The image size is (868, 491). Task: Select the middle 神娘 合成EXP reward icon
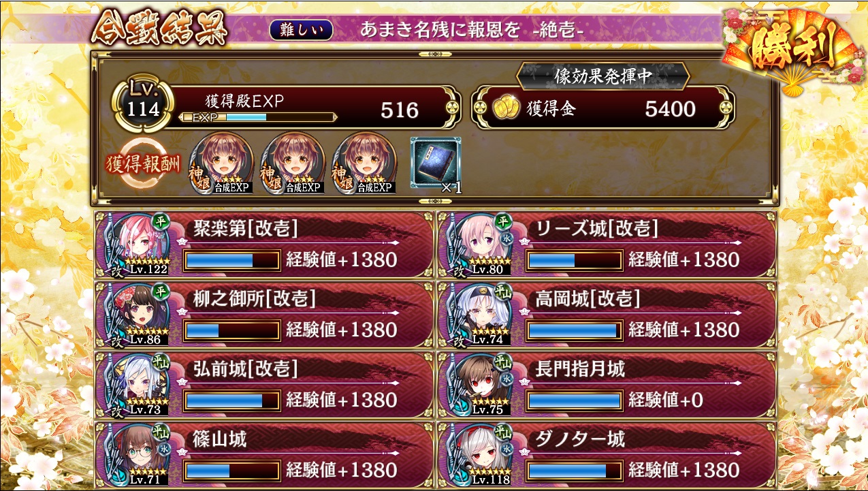tap(293, 163)
